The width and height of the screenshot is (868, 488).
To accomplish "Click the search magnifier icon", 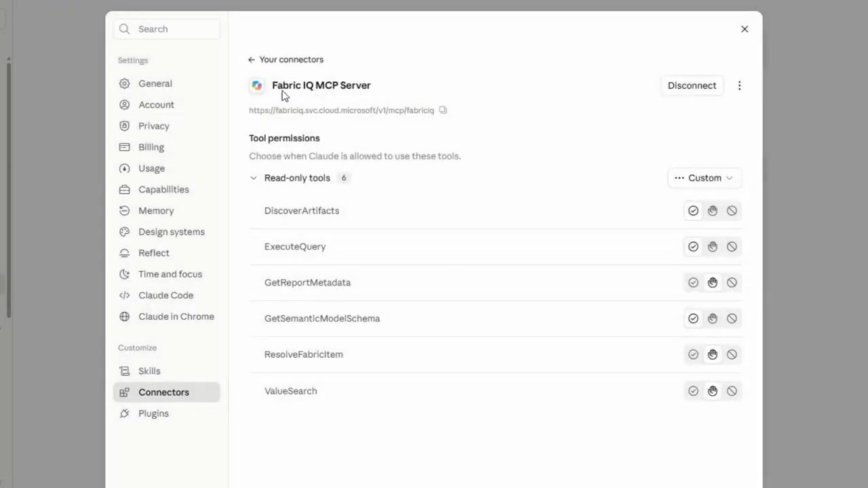I will pyautogui.click(x=124, y=29).
